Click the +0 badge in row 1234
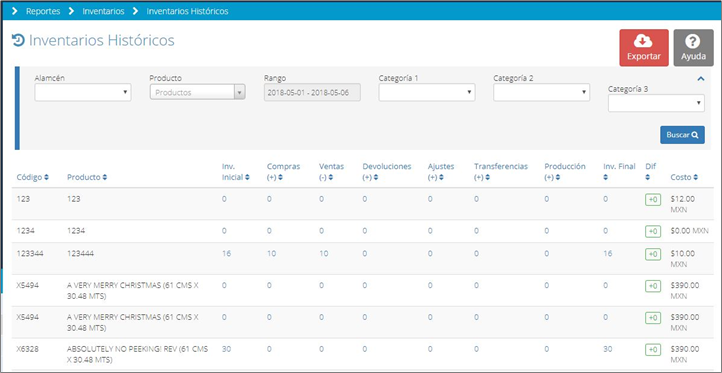722x373 pixels. pyautogui.click(x=652, y=232)
